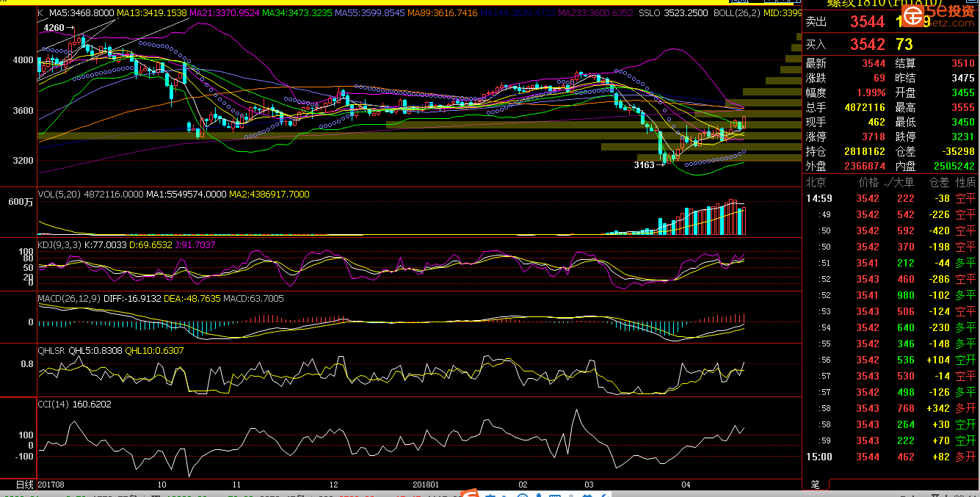Select the 涨跌 change value 69
Image resolution: width=980 pixels, height=497 pixels.
pos(879,78)
